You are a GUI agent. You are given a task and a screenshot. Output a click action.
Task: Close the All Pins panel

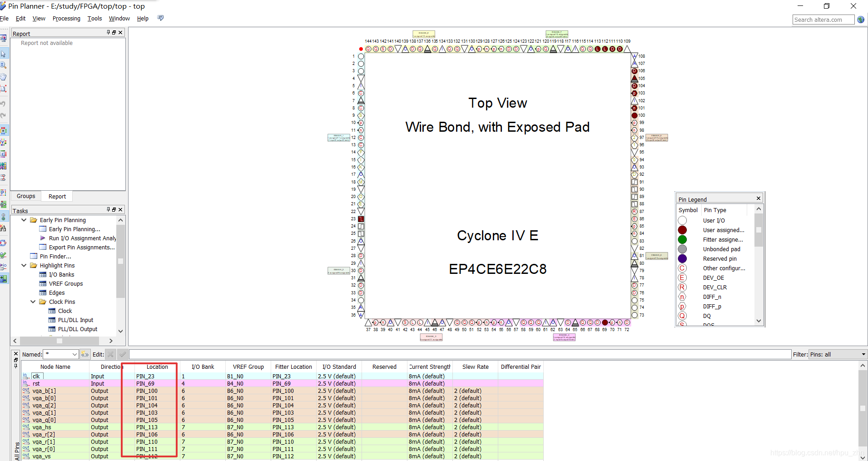coord(16,353)
